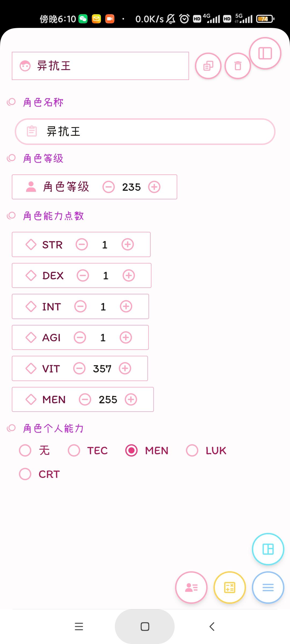Tap the Android back navigation button

[212, 627]
